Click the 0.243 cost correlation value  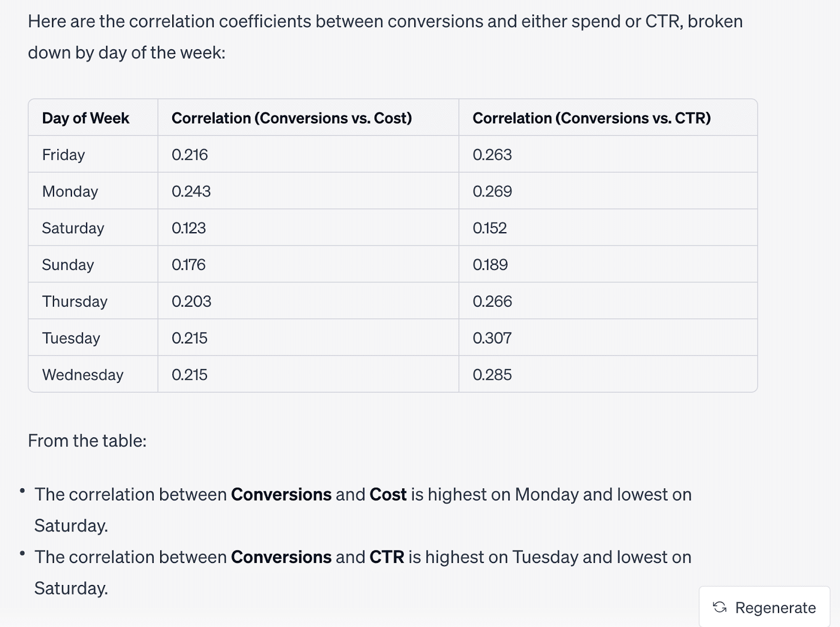[191, 192]
